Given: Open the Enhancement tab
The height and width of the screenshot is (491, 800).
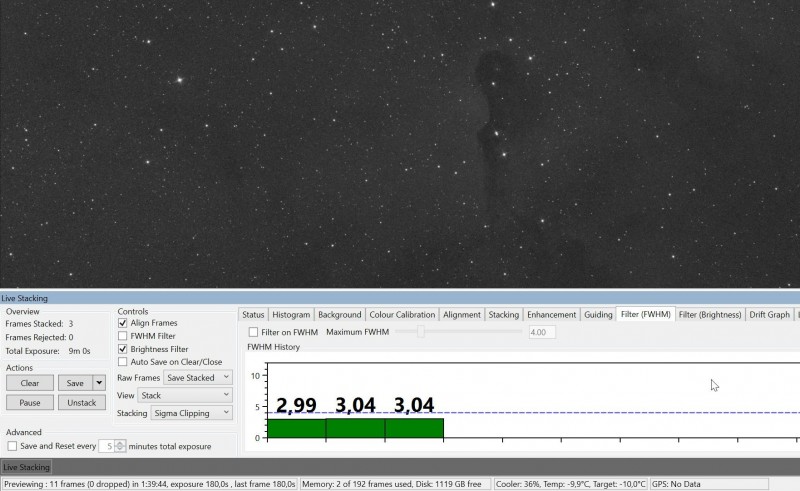Looking at the screenshot, I should pos(552,315).
